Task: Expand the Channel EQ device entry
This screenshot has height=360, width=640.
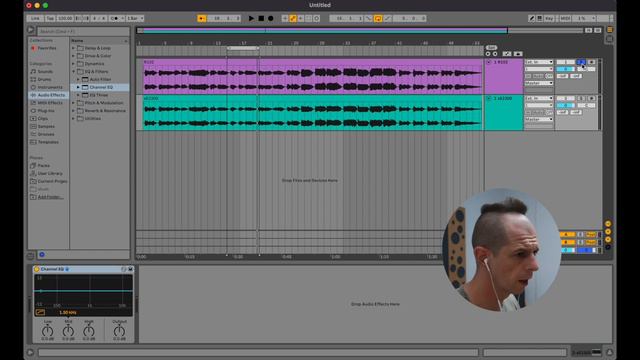Action: tap(78, 87)
